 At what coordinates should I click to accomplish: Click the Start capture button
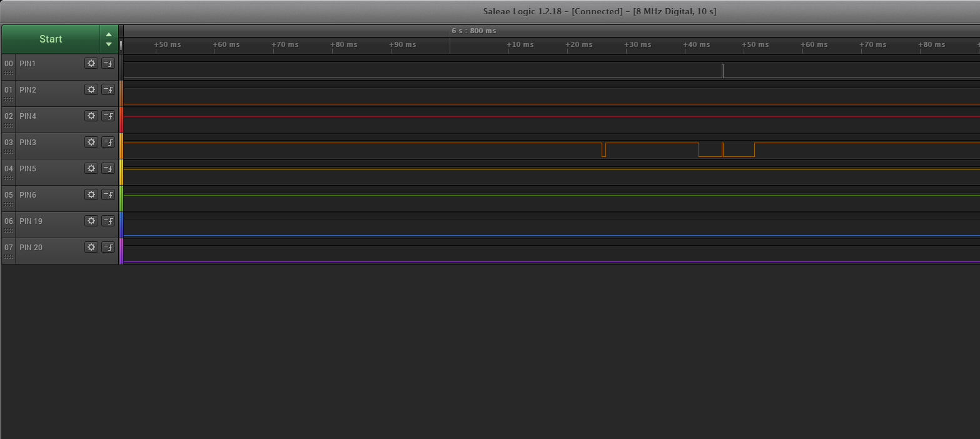click(x=51, y=39)
